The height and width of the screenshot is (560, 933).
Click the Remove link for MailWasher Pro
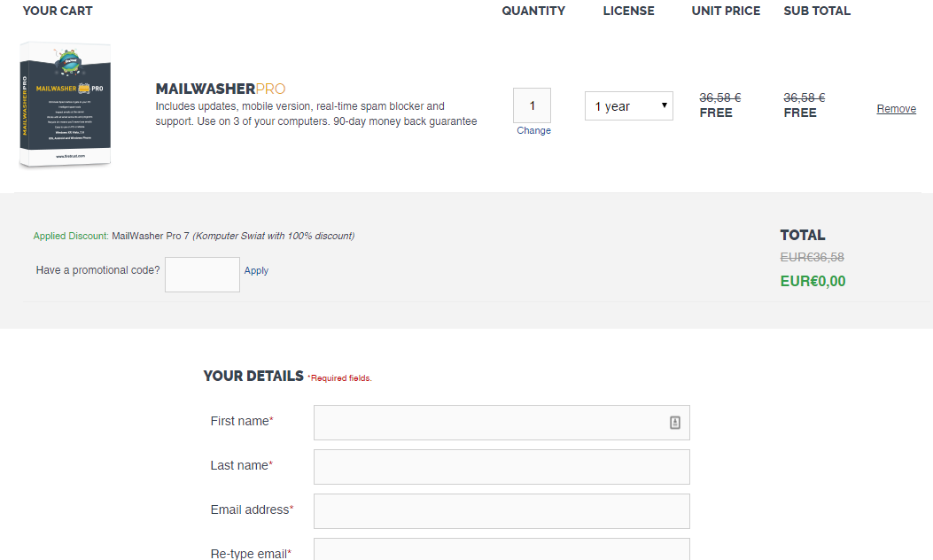click(896, 109)
